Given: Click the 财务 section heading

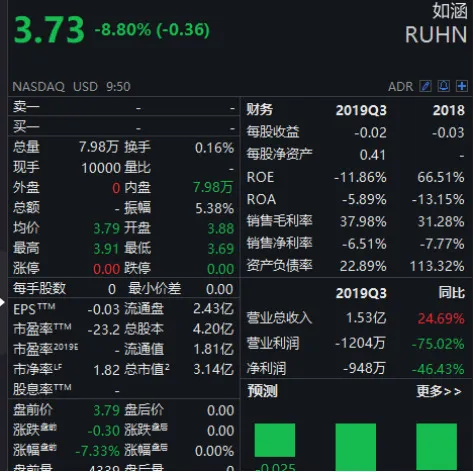Looking at the screenshot, I should [260, 109].
